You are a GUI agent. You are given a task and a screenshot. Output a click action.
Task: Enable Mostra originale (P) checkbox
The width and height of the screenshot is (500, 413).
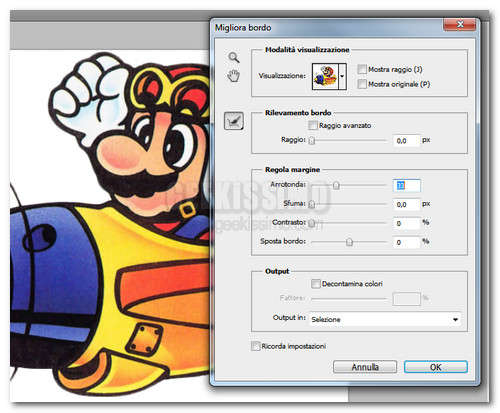(x=362, y=84)
